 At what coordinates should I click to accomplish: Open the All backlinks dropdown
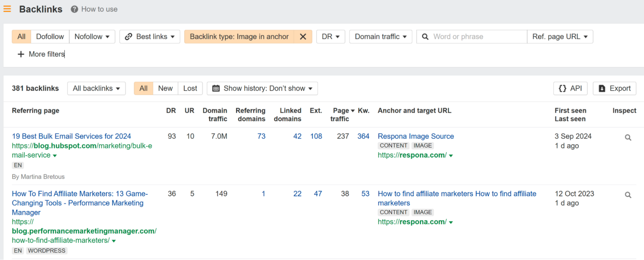click(x=96, y=88)
